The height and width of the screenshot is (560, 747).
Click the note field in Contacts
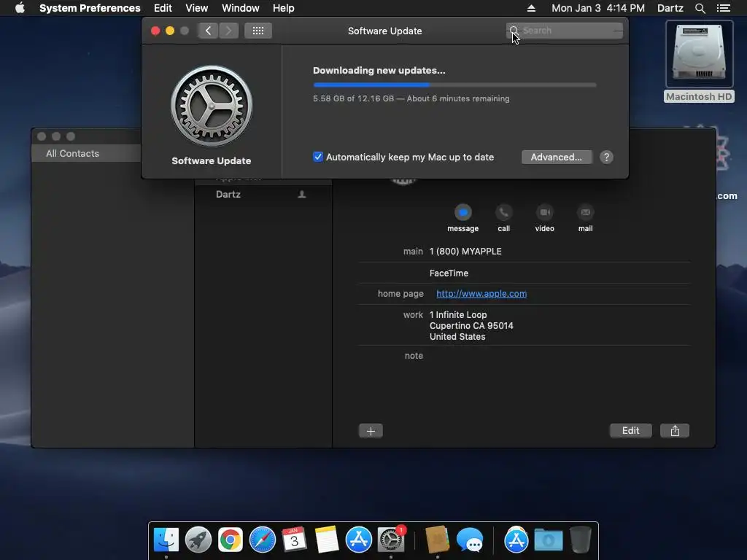[524, 356]
